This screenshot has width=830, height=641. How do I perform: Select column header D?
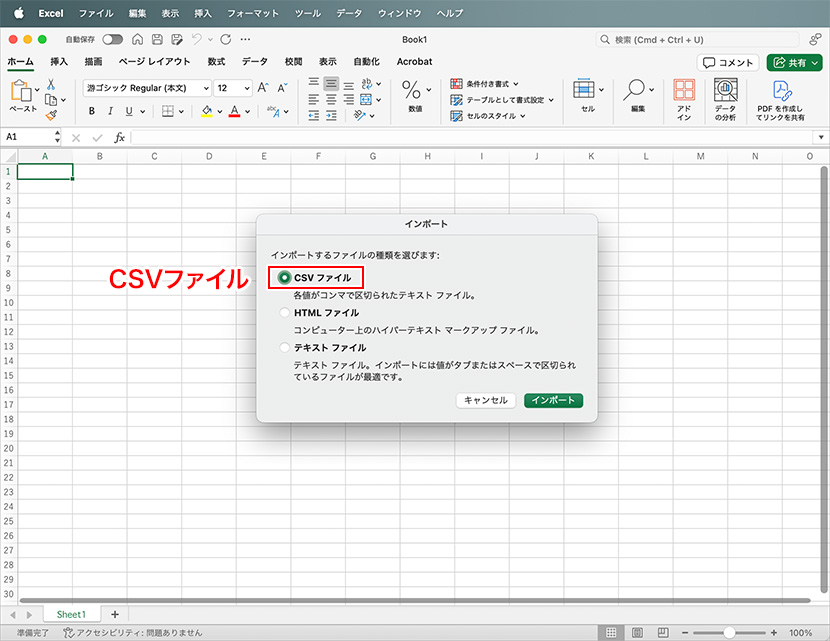[x=209, y=156]
